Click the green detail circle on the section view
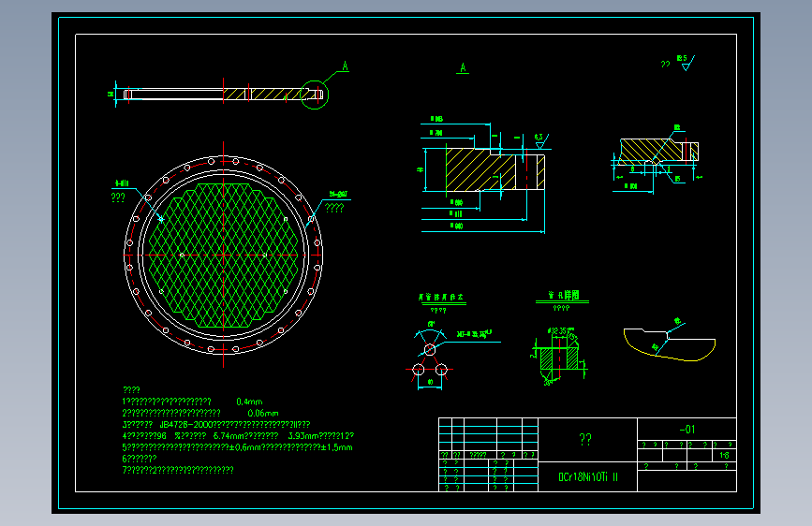Screen dimensions: 812x526 click(x=315, y=95)
